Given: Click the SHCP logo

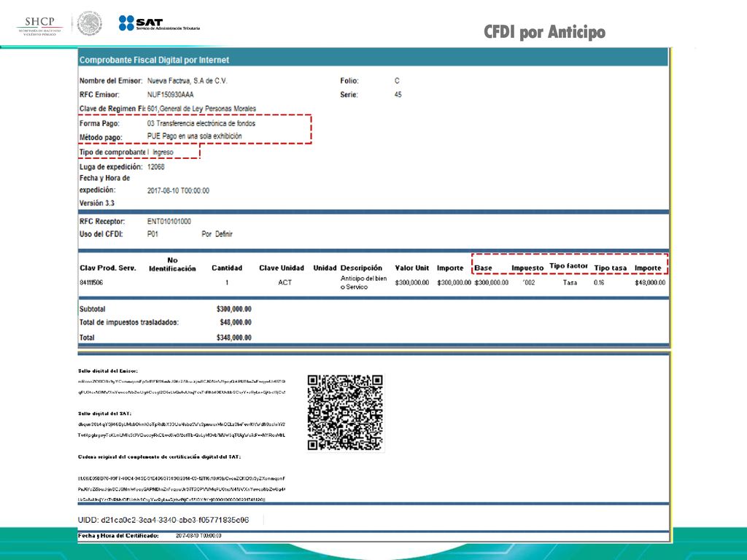Looking at the screenshot, I should 39,26.
